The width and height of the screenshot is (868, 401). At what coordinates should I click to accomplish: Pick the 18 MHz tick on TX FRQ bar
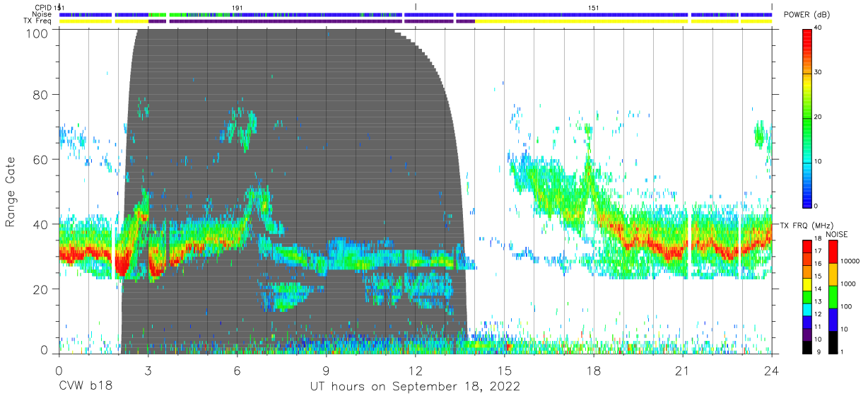point(819,239)
